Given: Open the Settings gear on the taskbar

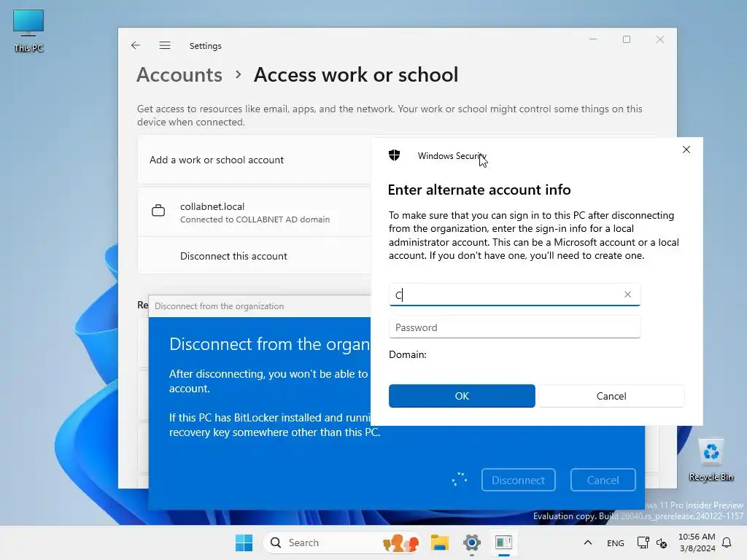Looking at the screenshot, I should point(472,542).
